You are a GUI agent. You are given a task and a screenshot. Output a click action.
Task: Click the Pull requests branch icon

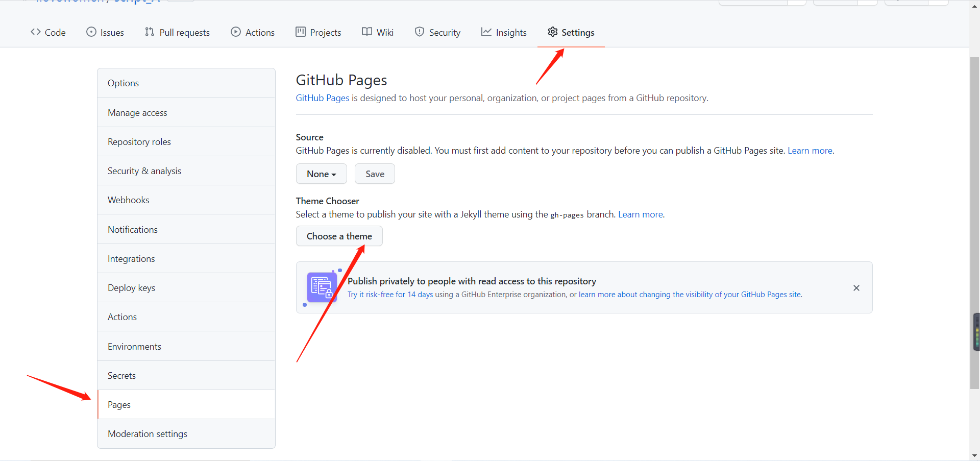(150, 32)
